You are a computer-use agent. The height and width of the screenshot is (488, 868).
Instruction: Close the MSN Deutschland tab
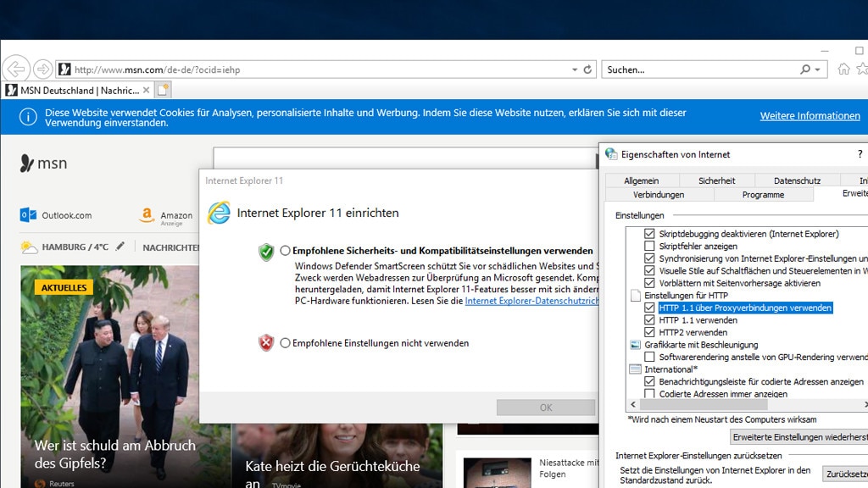point(146,90)
